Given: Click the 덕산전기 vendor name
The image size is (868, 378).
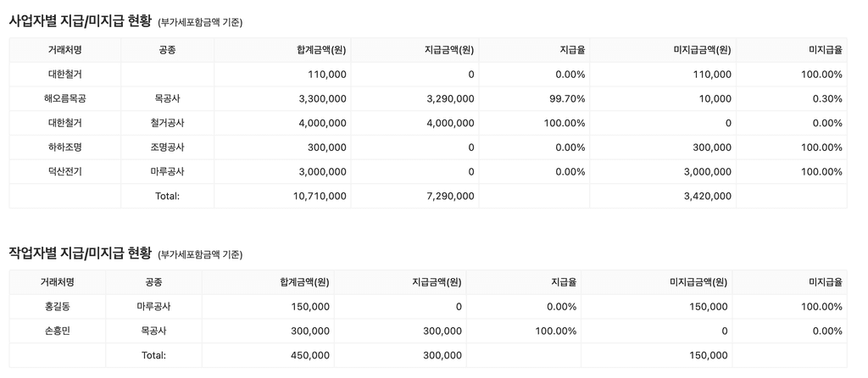Looking at the screenshot, I should pos(65,171).
